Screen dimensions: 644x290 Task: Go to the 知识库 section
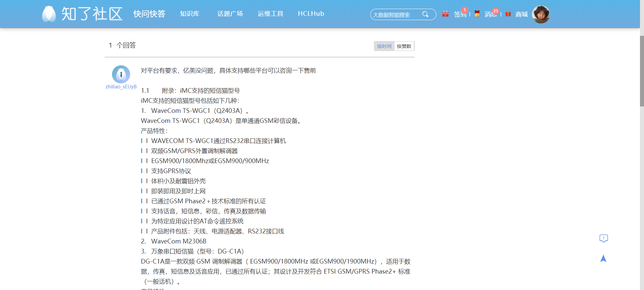[190, 14]
